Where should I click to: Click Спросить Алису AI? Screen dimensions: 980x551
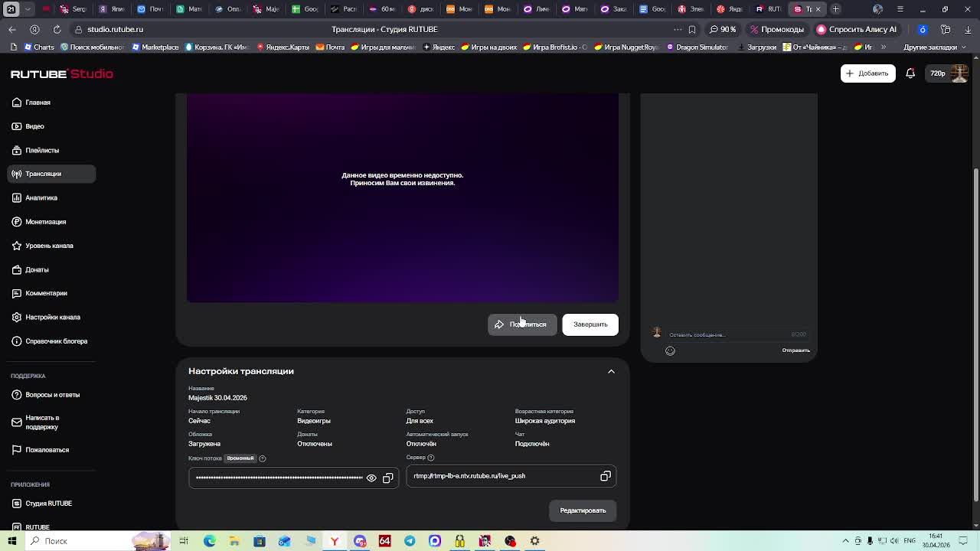point(857,29)
